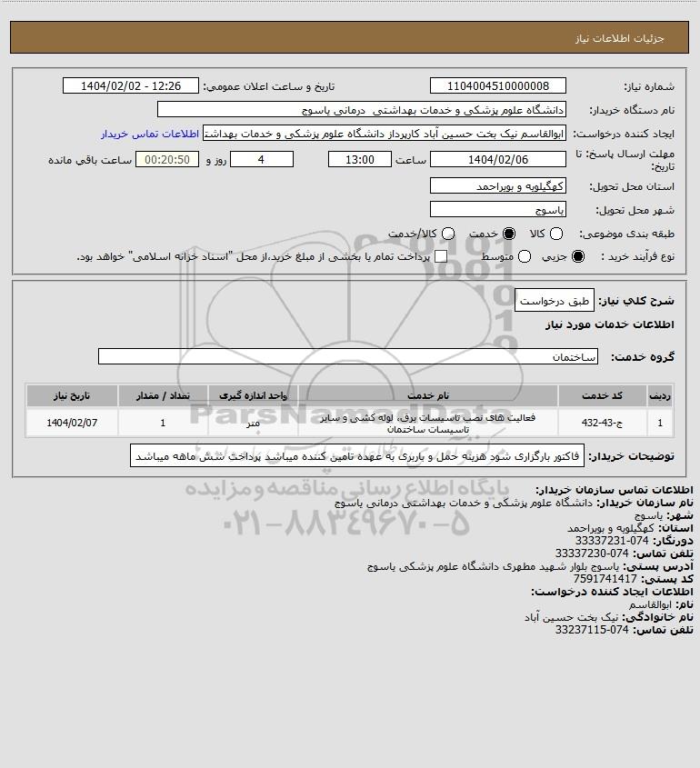Click the اطلاعات تماس سازمان خریدار heading
Screen dimensions: 700x768
pyautogui.click(x=615, y=490)
